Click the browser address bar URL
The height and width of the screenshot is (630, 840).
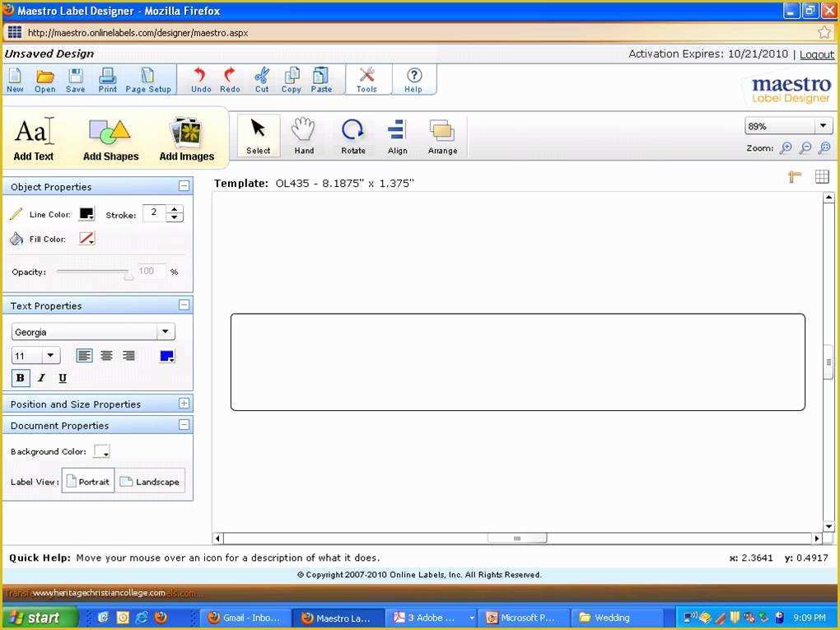click(138, 33)
